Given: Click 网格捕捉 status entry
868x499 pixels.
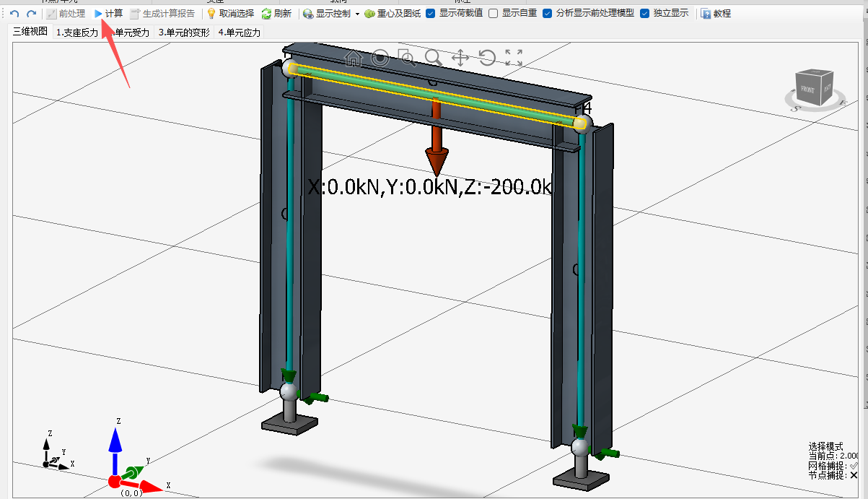Looking at the screenshot, I should pyautogui.click(x=833, y=466).
